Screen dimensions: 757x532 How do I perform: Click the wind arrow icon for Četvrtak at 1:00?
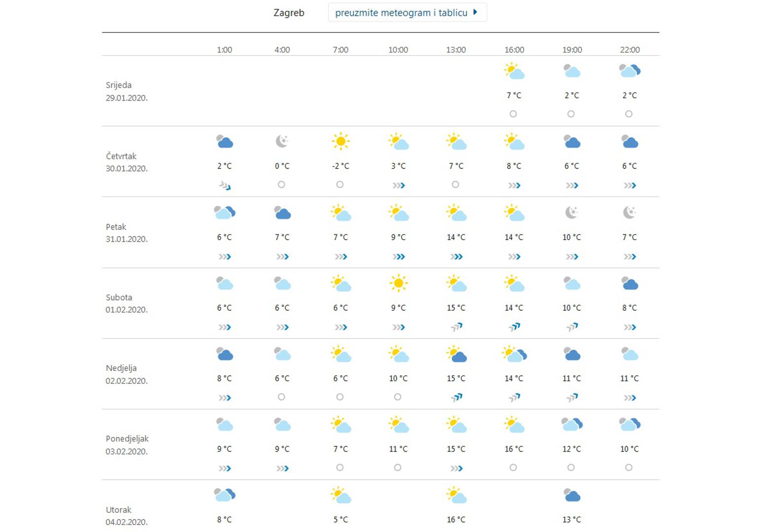(225, 186)
